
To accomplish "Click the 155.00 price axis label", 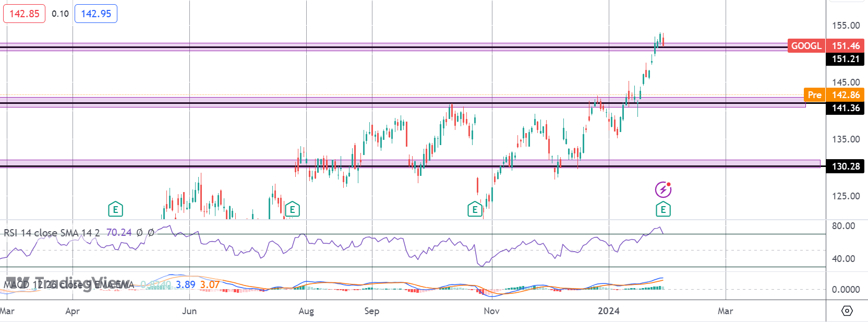I will [x=846, y=25].
